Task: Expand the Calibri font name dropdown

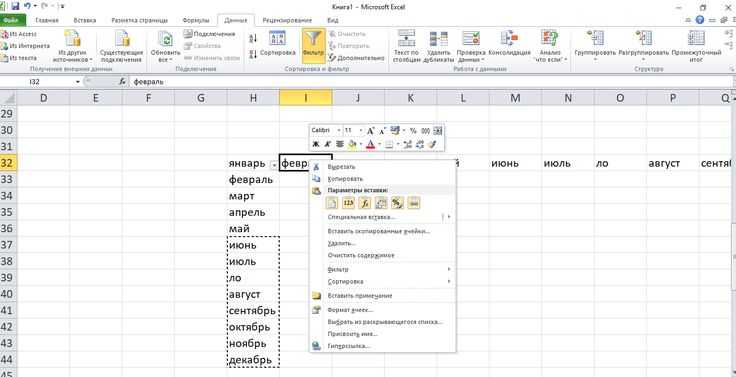Action: (x=339, y=131)
